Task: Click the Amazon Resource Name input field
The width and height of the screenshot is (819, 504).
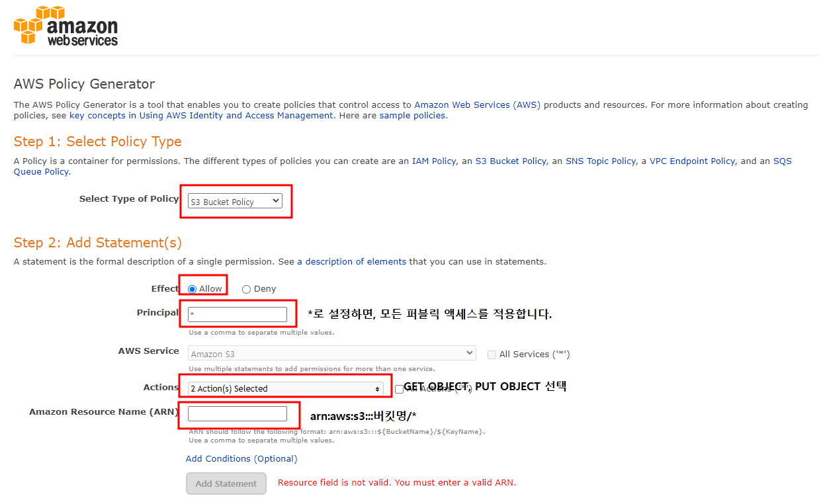Action: [237, 414]
